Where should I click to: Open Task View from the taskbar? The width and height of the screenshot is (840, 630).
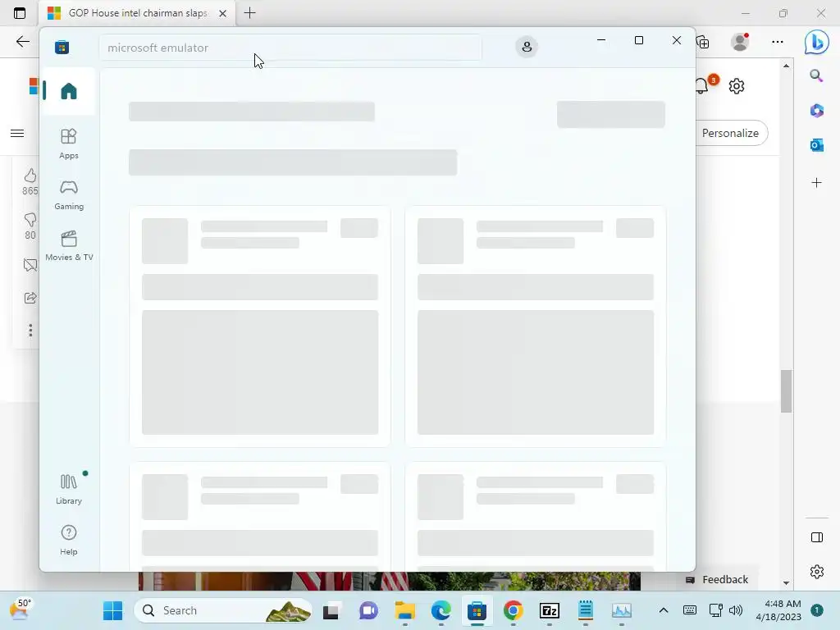331,610
